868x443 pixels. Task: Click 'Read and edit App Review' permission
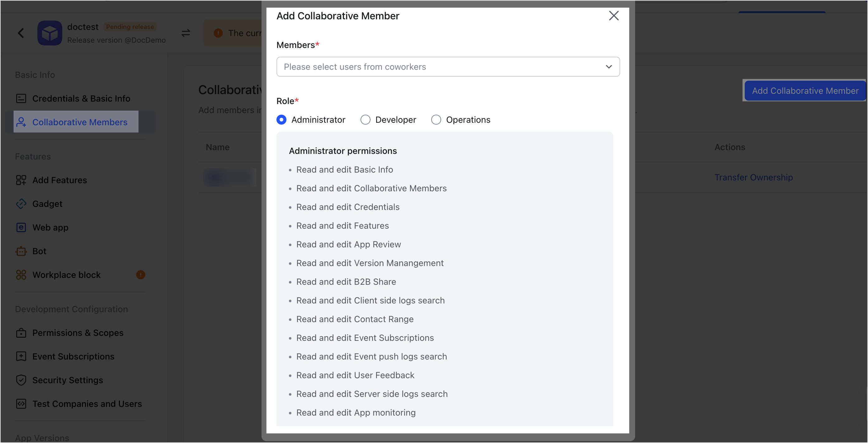point(348,245)
